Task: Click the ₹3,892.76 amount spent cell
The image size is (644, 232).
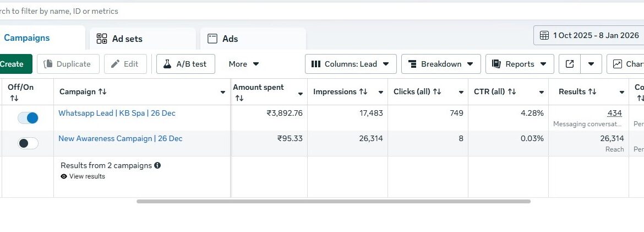Action: click(285, 113)
